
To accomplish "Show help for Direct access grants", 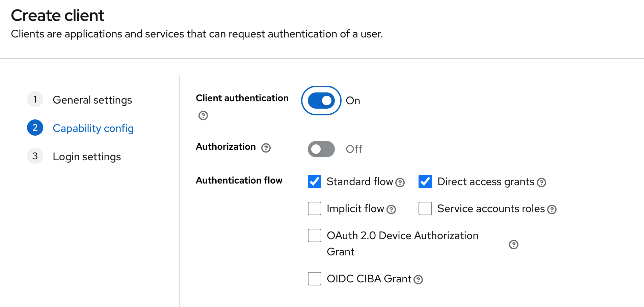I will (541, 183).
